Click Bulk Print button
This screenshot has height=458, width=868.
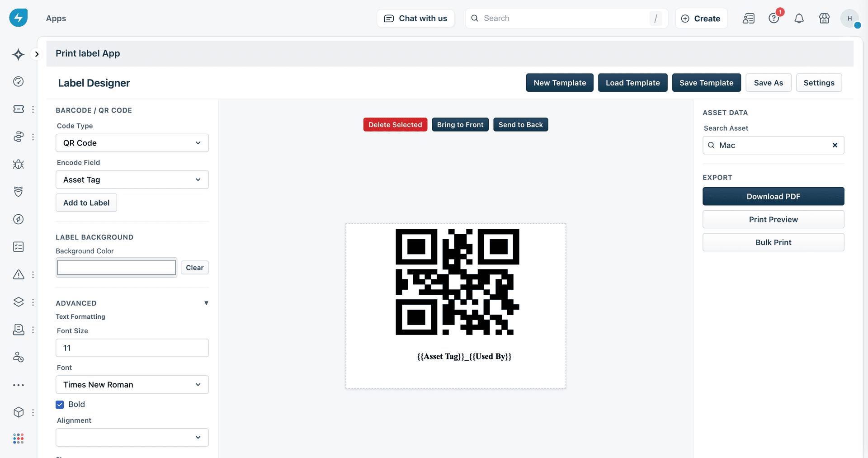point(774,242)
